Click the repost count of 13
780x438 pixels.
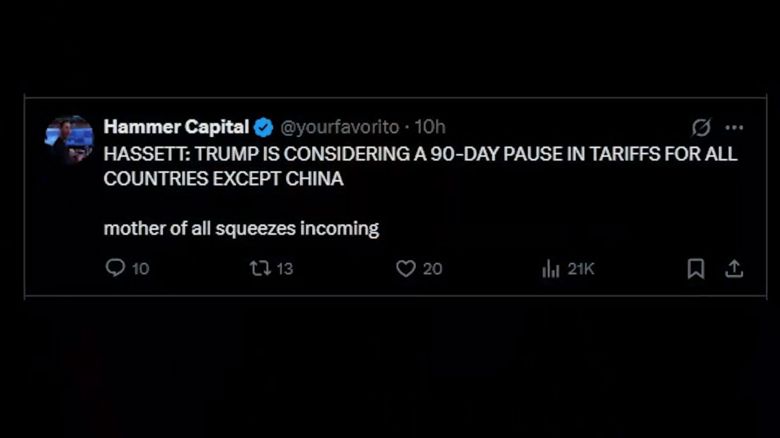click(x=284, y=268)
